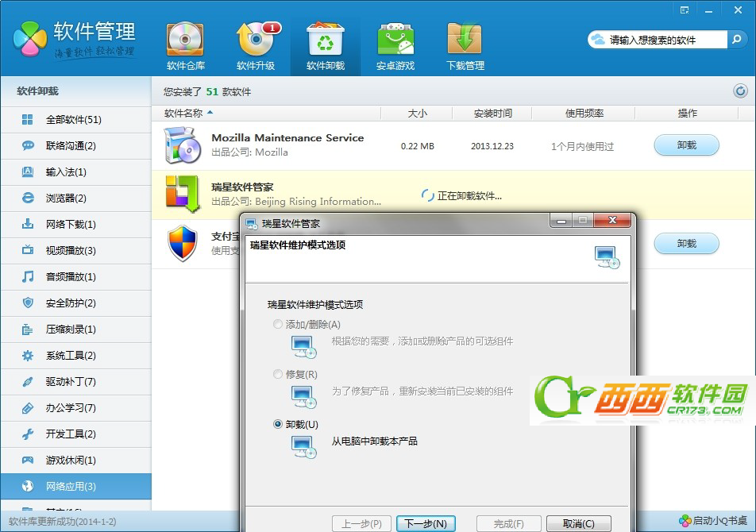Image resolution: width=756 pixels, height=532 pixels.
Task: Uninstall Mozilla Maintenance Service via its 卸载 button
Action: pyautogui.click(x=685, y=145)
